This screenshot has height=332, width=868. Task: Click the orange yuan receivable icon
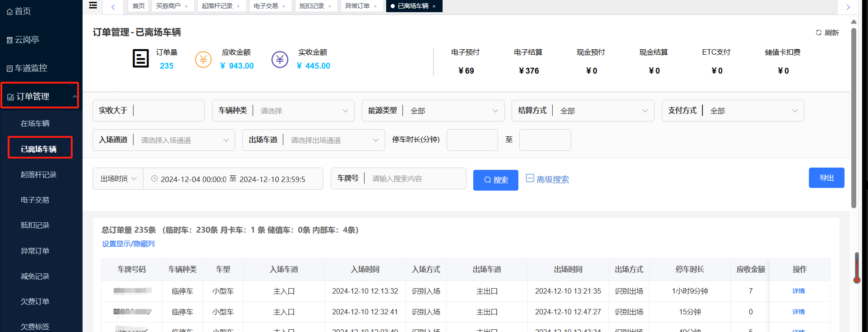(x=203, y=59)
